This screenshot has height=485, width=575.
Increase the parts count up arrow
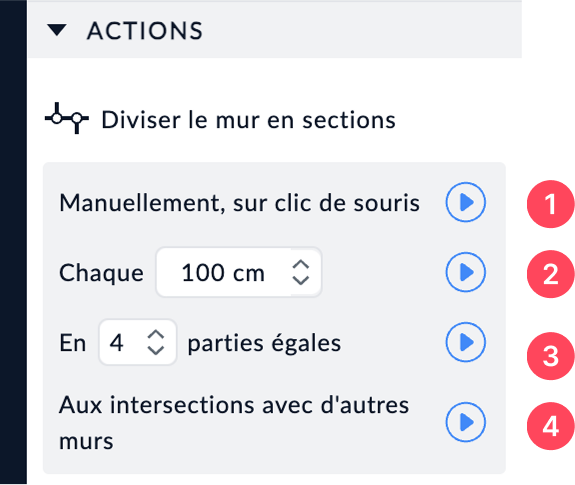[x=155, y=335]
